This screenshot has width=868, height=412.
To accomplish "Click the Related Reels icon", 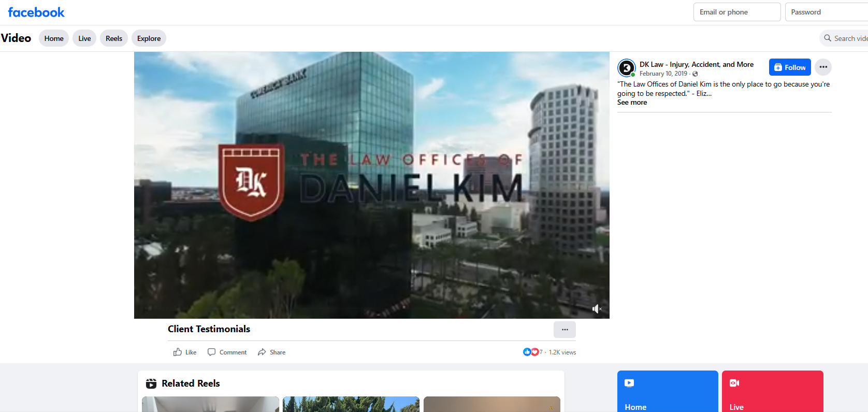I will pos(151,383).
